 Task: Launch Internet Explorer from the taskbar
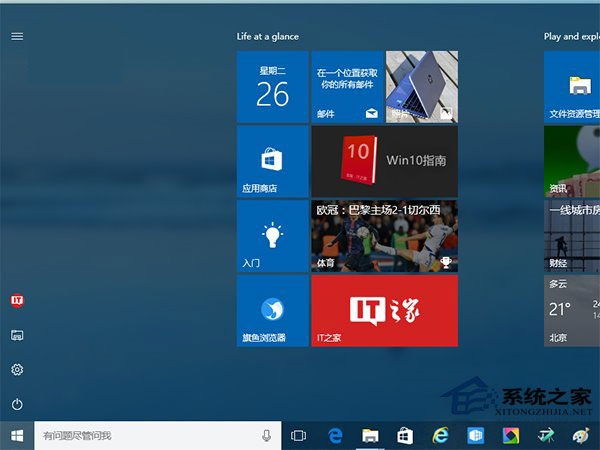point(440,435)
